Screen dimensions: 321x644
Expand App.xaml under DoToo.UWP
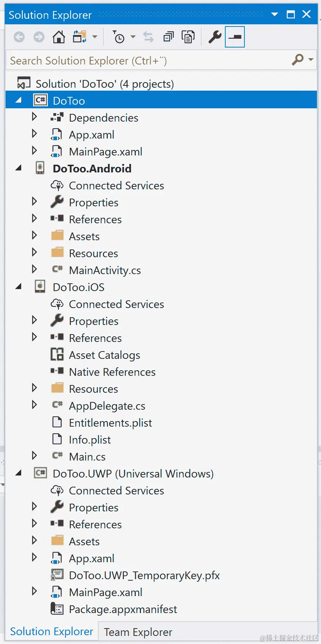pyautogui.click(x=35, y=558)
